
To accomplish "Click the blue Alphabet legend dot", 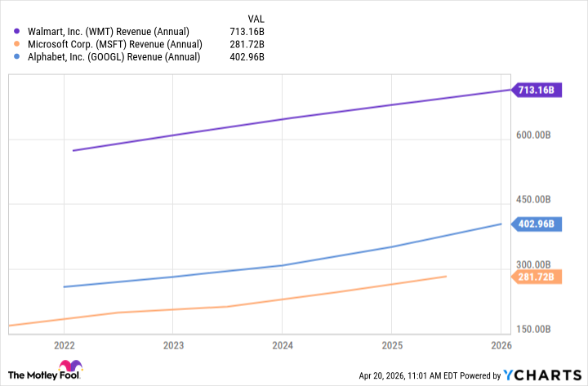I will 17,56.
